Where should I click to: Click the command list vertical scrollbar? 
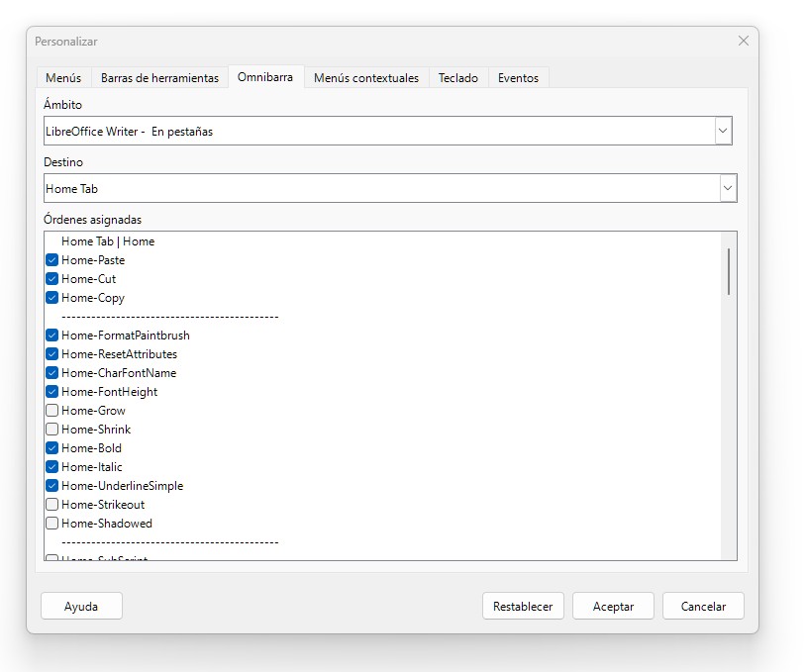[x=729, y=396]
